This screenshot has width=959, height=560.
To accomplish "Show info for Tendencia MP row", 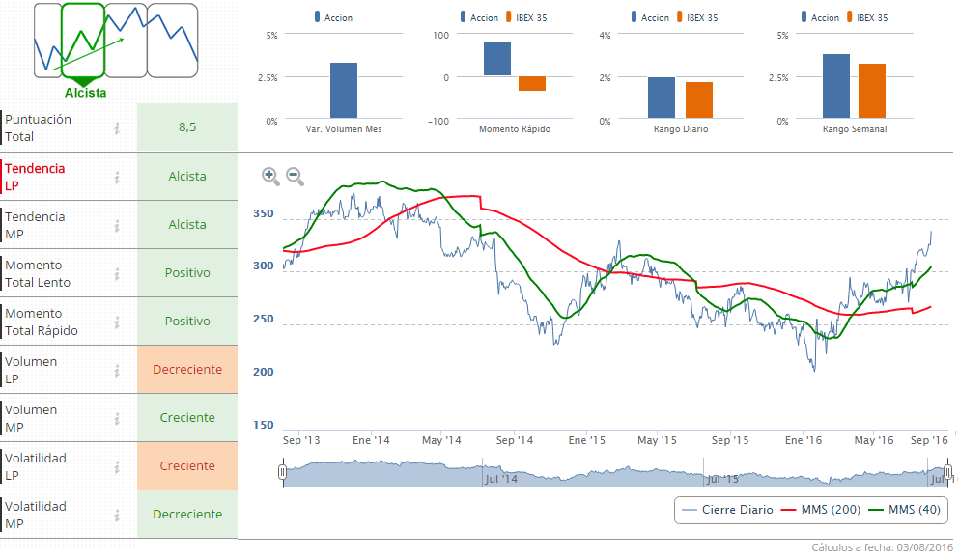I will click(x=117, y=225).
